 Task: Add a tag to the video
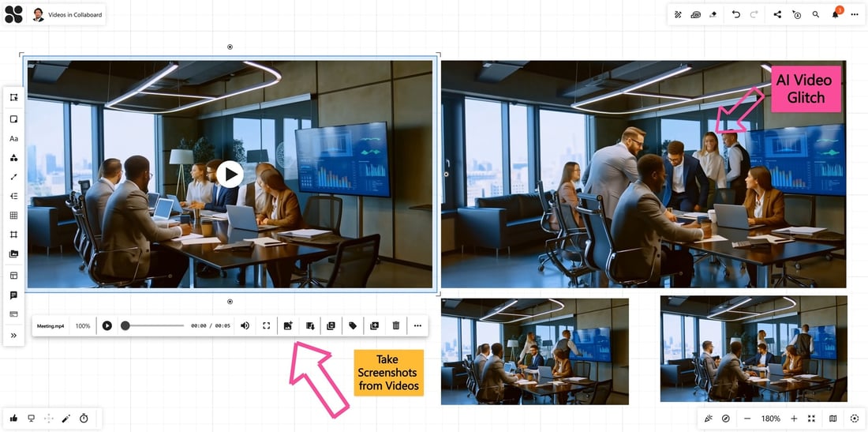[353, 325]
